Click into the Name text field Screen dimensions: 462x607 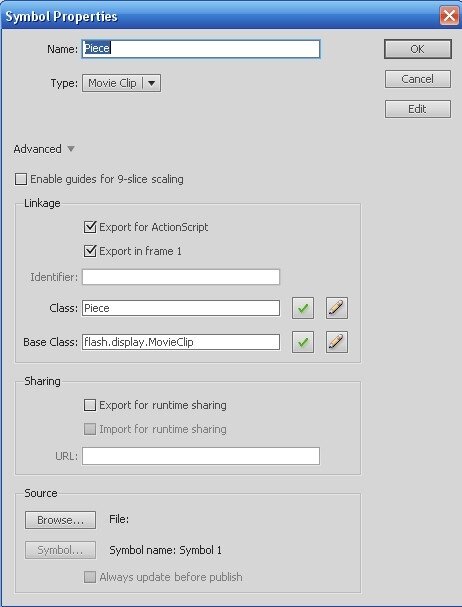pos(201,49)
